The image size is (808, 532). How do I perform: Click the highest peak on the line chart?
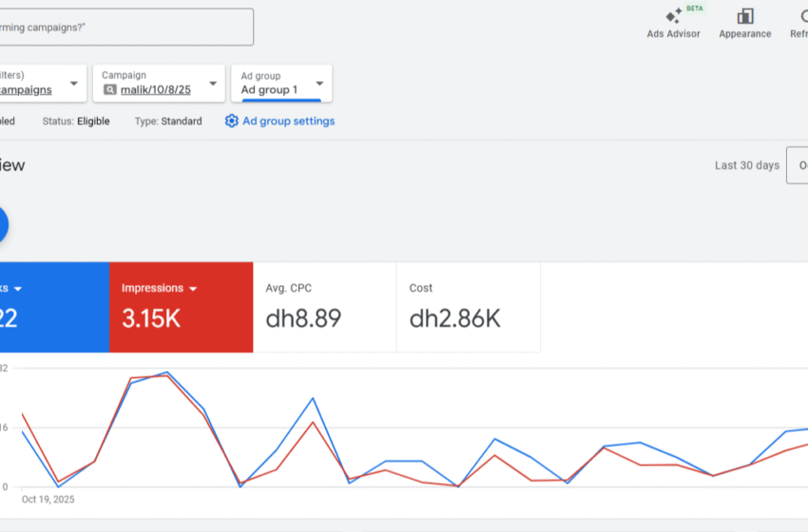pyautogui.click(x=167, y=372)
